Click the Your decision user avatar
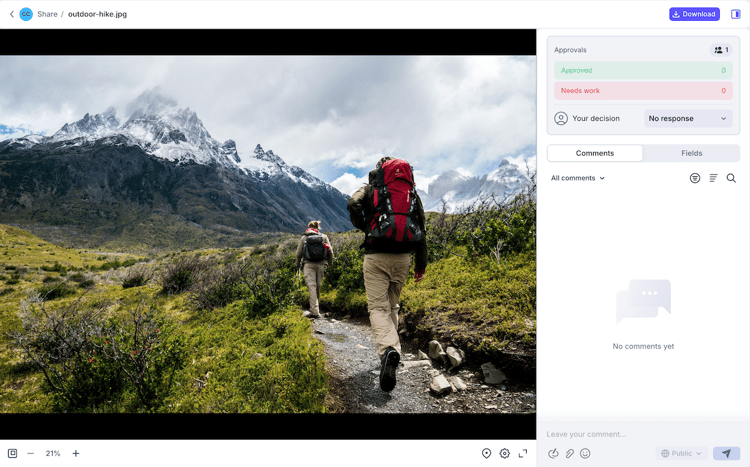The image size is (750, 467). point(561,118)
